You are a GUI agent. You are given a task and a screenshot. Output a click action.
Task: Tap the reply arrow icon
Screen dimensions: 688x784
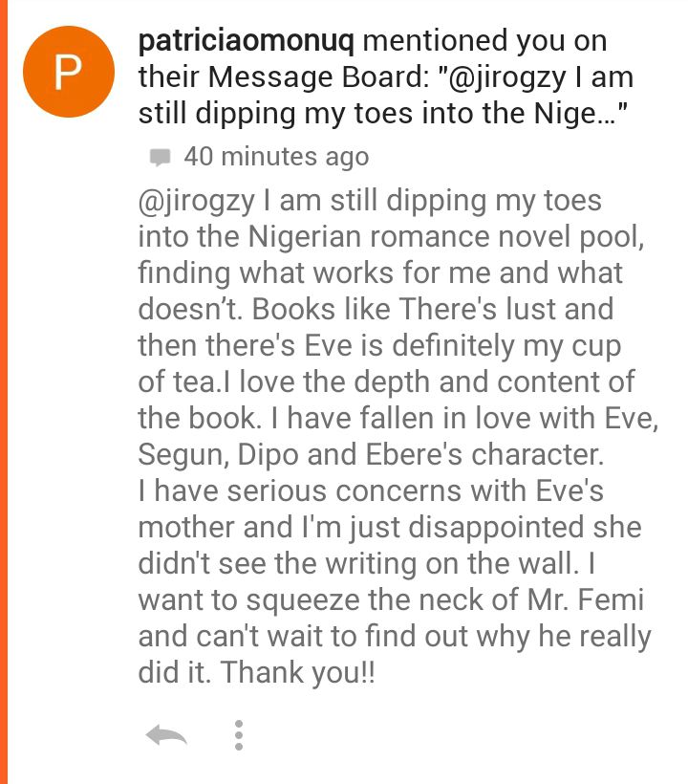(166, 734)
